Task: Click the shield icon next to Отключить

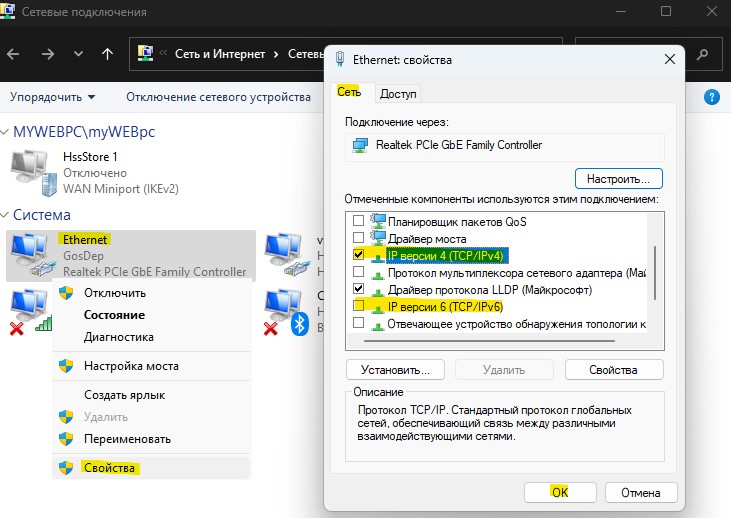Action: click(x=66, y=293)
